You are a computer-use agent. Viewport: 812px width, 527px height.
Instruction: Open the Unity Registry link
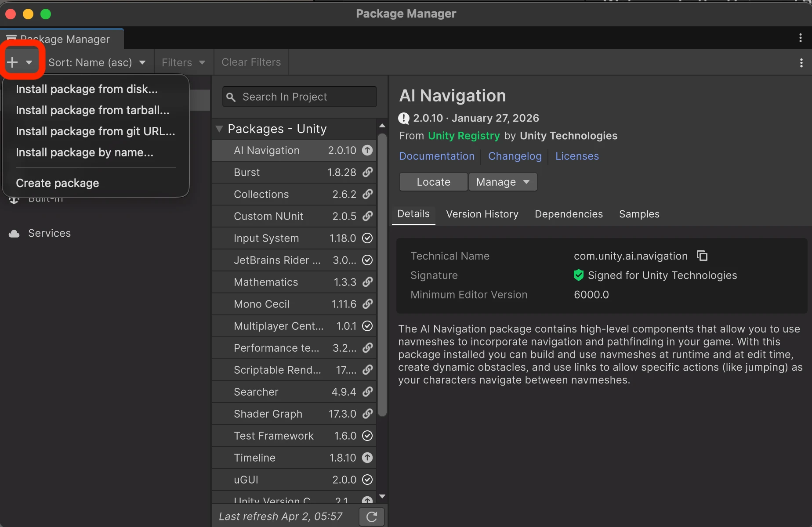[x=464, y=136]
